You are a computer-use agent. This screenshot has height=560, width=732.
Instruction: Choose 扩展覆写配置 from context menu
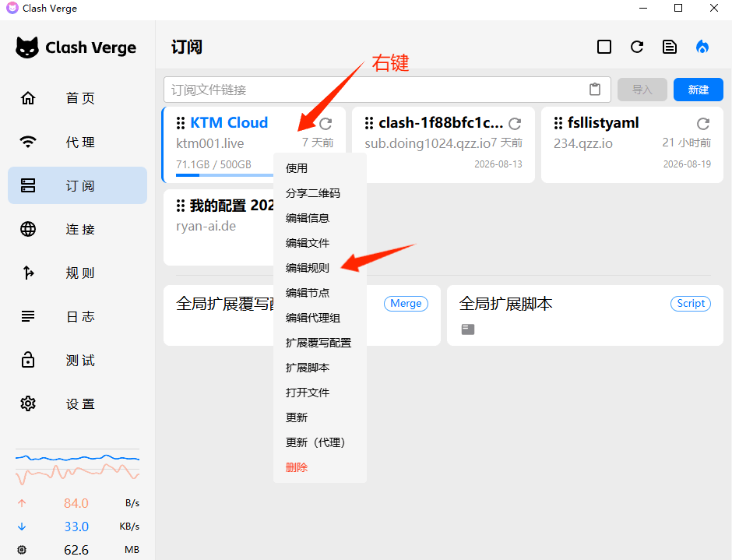pos(320,343)
